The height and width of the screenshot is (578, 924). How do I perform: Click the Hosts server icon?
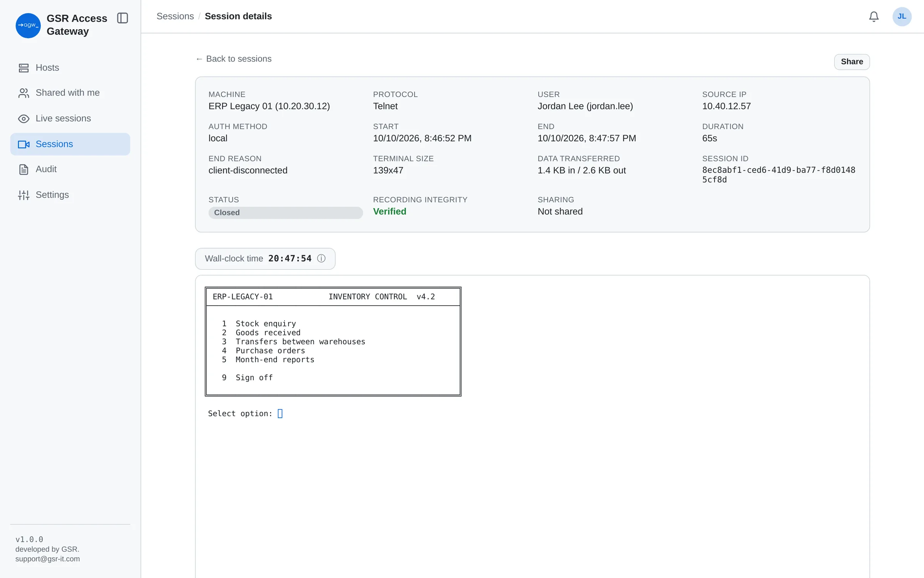tap(23, 68)
